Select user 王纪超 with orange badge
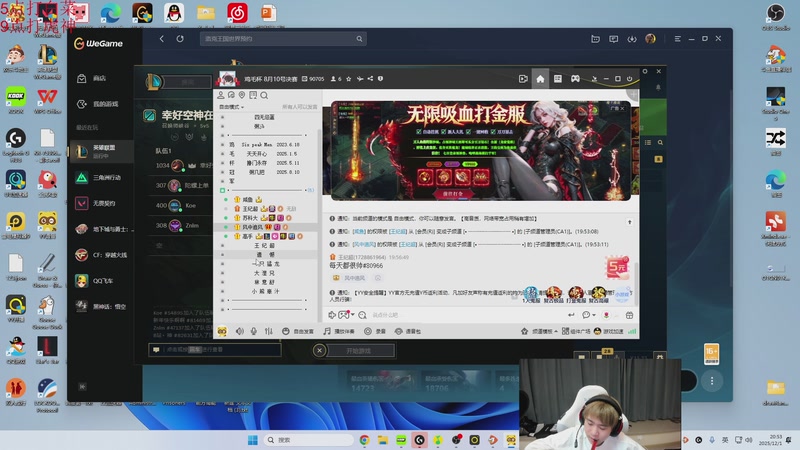The height and width of the screenshot is (450, 800). click(250, 209)
